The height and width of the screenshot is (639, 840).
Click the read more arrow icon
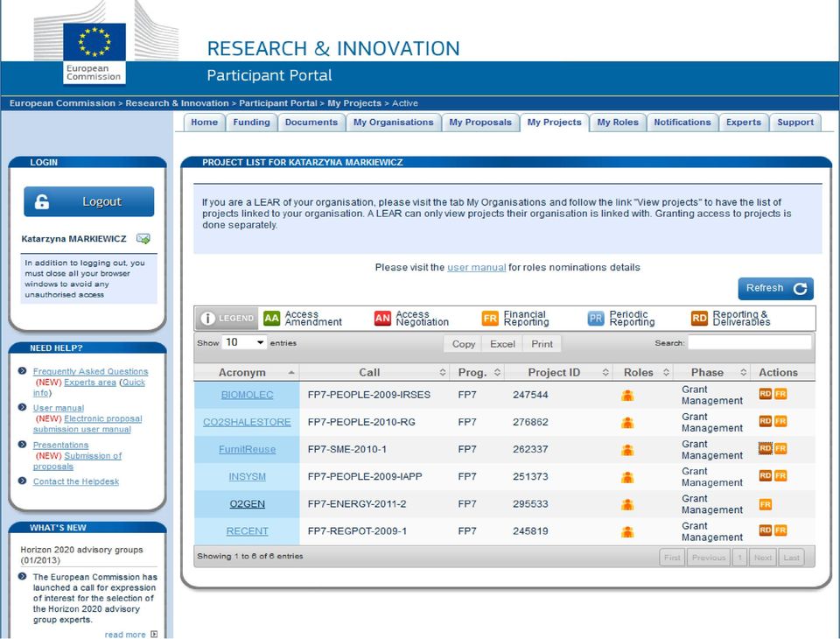point(154,634)
